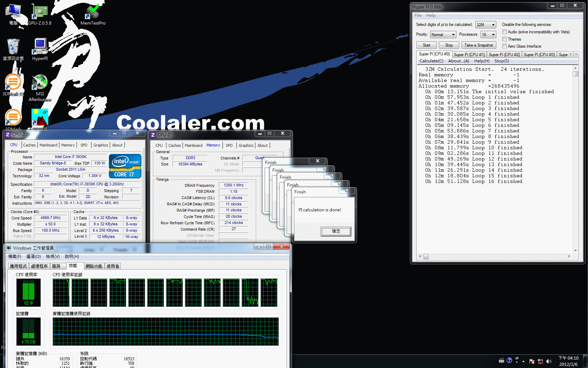
Task: Switch to the 網路功能 tab in Task Manager
Action: click(x=94, y=266)
